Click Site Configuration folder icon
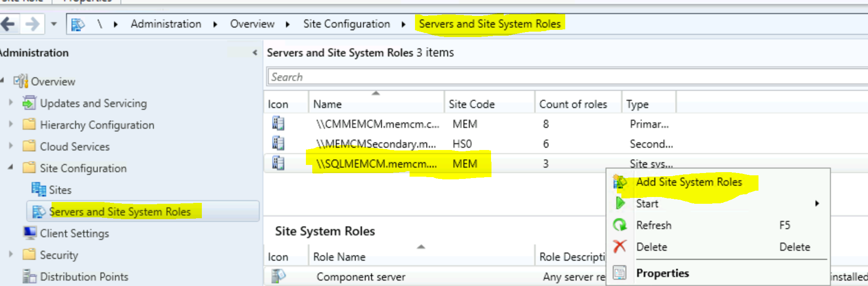868x286 pixels. pyautogui.click(x=29, y=168)
